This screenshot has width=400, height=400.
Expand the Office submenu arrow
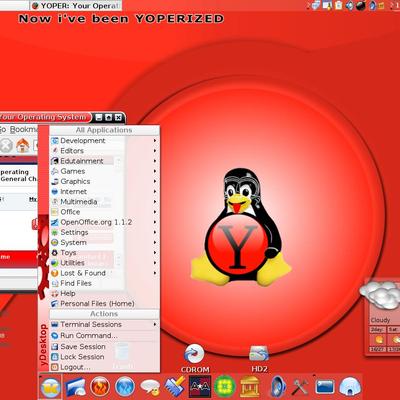click(x=155, y=212)
